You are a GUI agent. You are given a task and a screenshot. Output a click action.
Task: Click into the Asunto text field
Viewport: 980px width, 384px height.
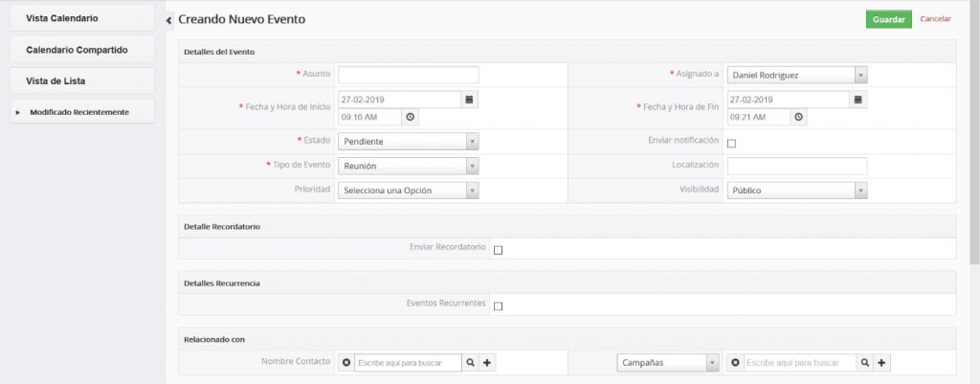point(409,75)
